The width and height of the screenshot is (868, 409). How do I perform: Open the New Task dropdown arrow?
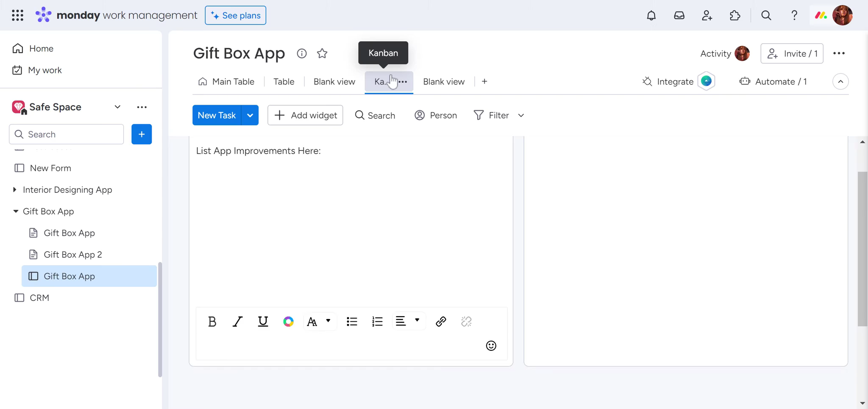pos(250,115)
